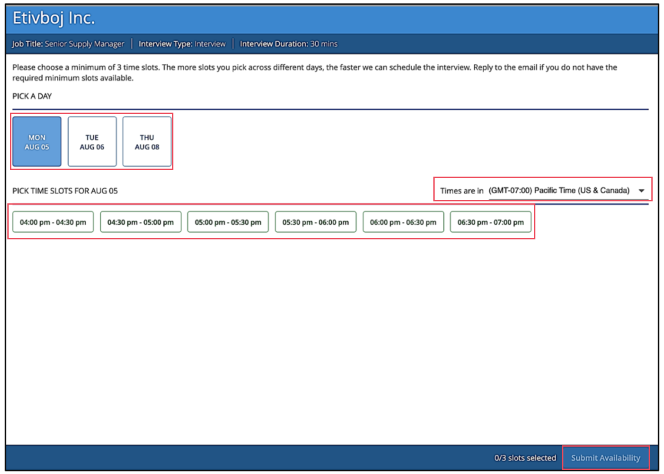Click the 'Times are in' label

click(462, 191)
